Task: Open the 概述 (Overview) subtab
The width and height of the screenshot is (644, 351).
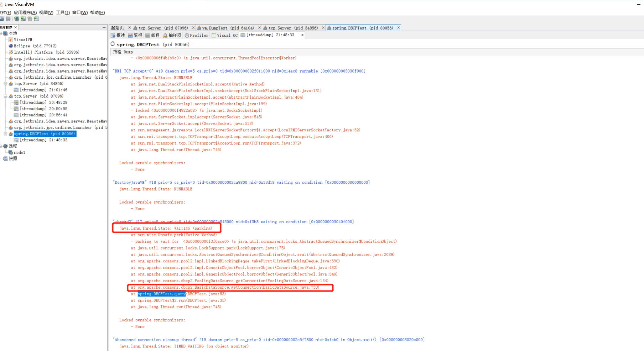Action: coord(118,35)
